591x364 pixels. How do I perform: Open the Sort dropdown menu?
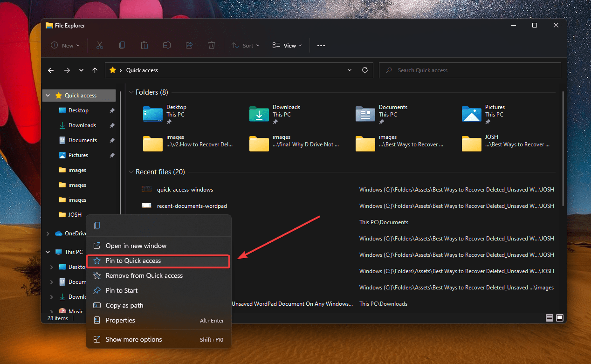pos(246,45)
